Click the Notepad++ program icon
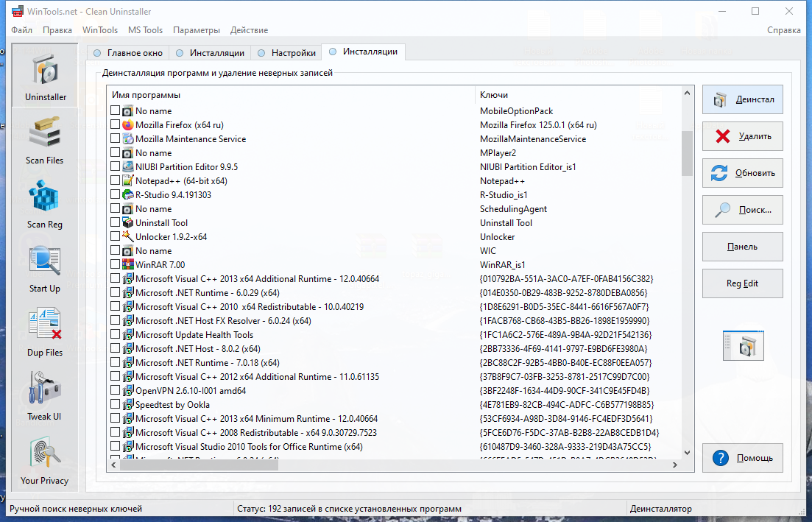The height and width of the screenshot is (522, 812). [x=128, y=180]
